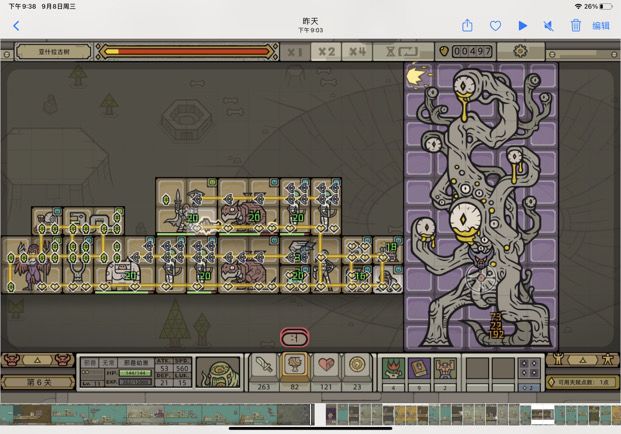This screenshot has width=621, height=434.
Task: Open the share sheet icon
Action: [467, 25]
